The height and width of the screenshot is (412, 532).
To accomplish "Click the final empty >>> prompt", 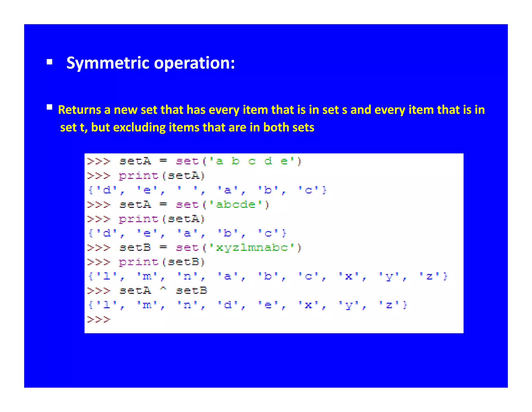I will (x=99, y=319).
